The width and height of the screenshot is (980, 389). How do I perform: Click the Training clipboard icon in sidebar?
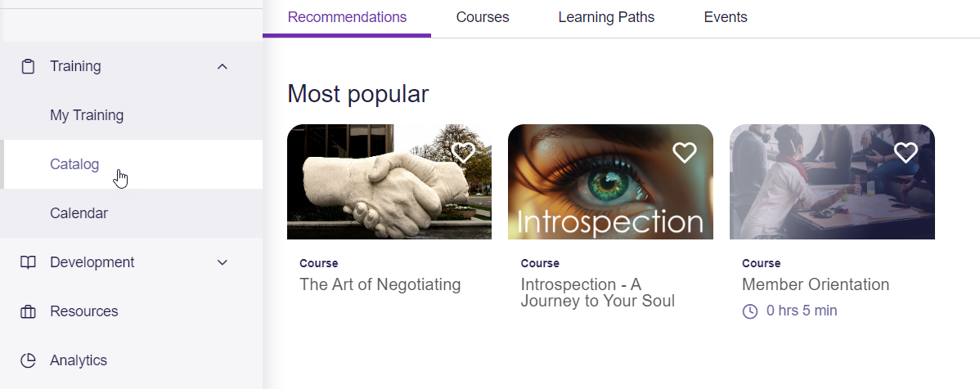[28, 66]
